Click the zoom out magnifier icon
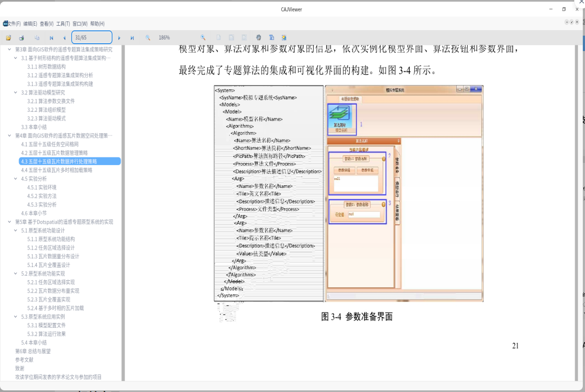Image resolution: width=585 pixels, height=392 pixels. [148, 38]
